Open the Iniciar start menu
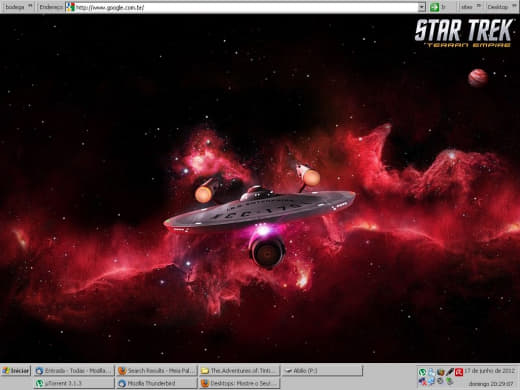Viewport: 520px width, 390px height. tap(16, 371)
